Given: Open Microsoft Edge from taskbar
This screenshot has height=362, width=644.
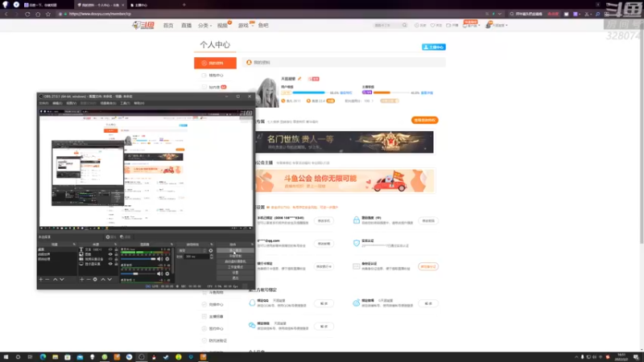Looking at the screenshot, I should tap(43, 357).
